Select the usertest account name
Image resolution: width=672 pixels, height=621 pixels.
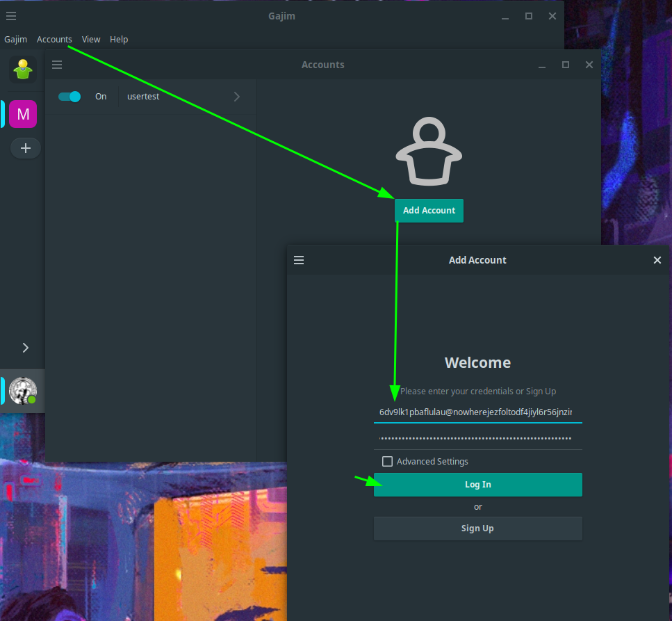[143, 97]
